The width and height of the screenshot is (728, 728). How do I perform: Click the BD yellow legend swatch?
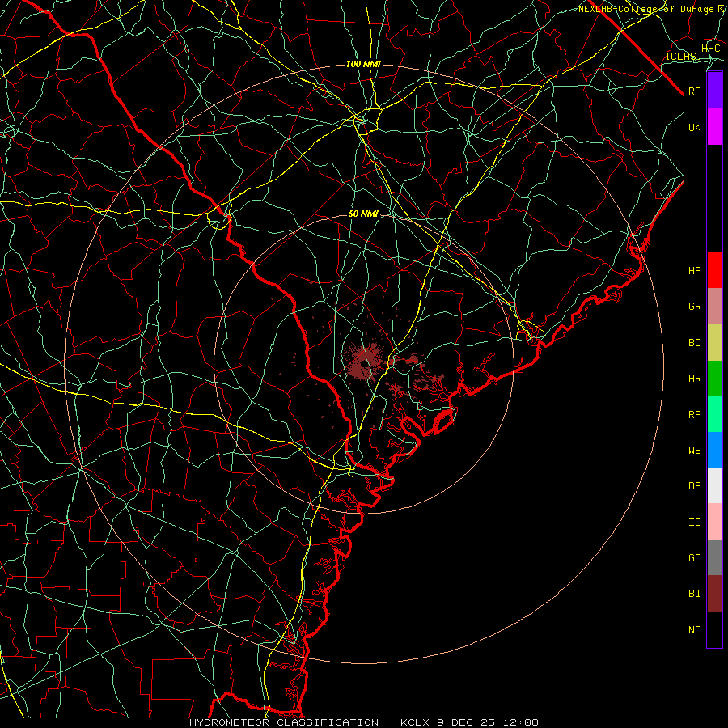pyautogui.click(x=714, y=342)
